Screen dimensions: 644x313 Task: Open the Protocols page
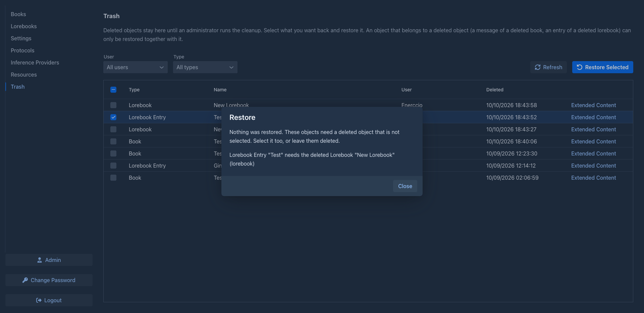pyautogui.click(x=22, y=50)
